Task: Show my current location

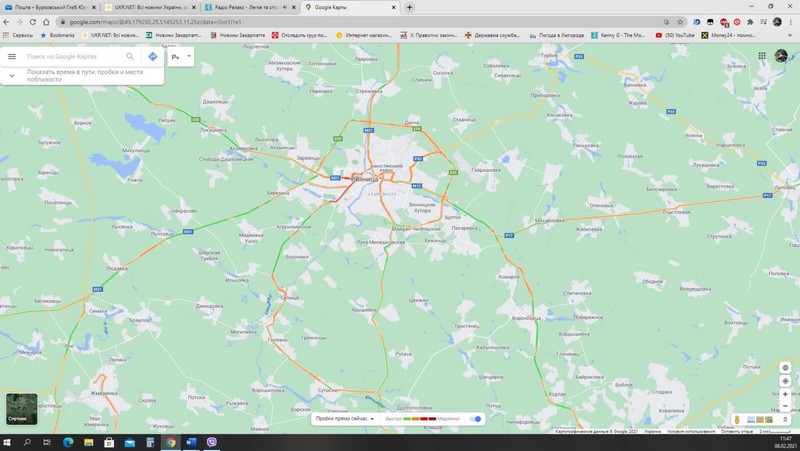Action: tap(785, 381)
